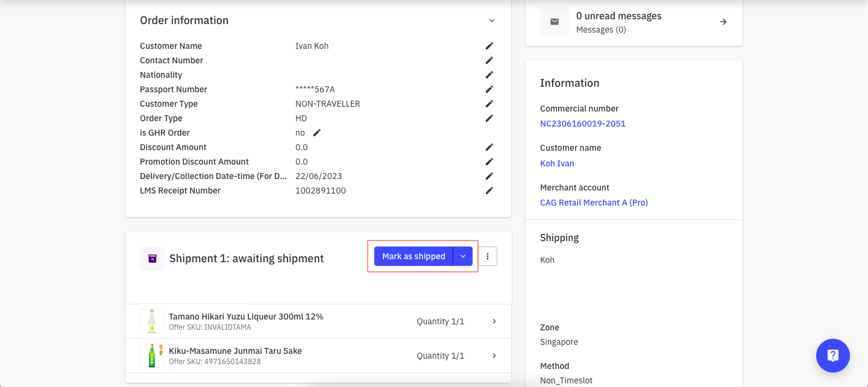The height and width of the screenshot is (387, 868).
Task: Open dropdown arrow next to Mark as shipped
Action: tap(463, 256)
